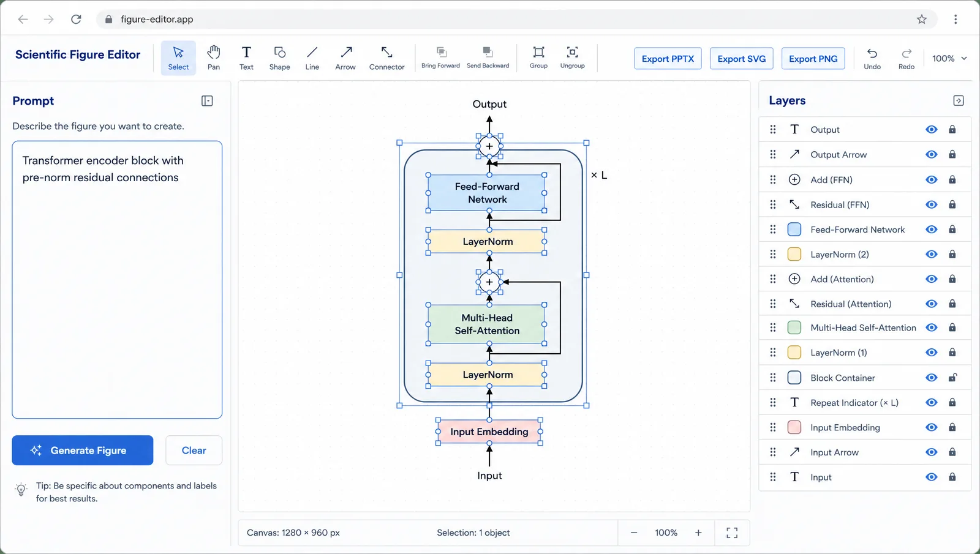The height and width of the screenshot is (554, 980).
Task: Select the Input Embedding box on canvas
Action: pos(489,432)
